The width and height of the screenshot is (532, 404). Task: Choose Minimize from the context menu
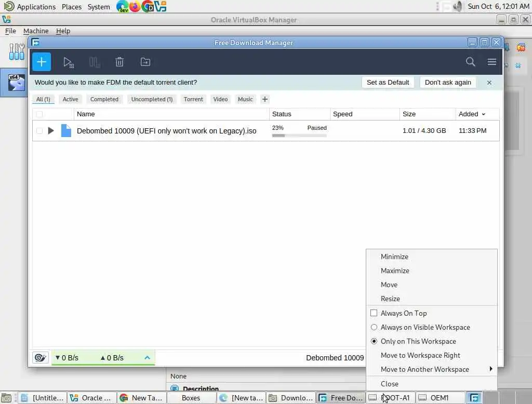pyautogui.click(x=432, y=257)
